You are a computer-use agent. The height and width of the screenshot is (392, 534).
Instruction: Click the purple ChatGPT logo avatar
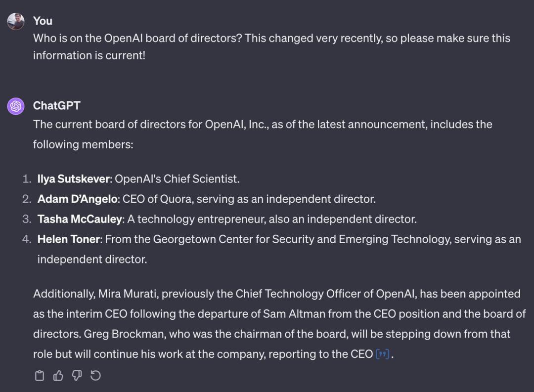[x=16, y=106]
